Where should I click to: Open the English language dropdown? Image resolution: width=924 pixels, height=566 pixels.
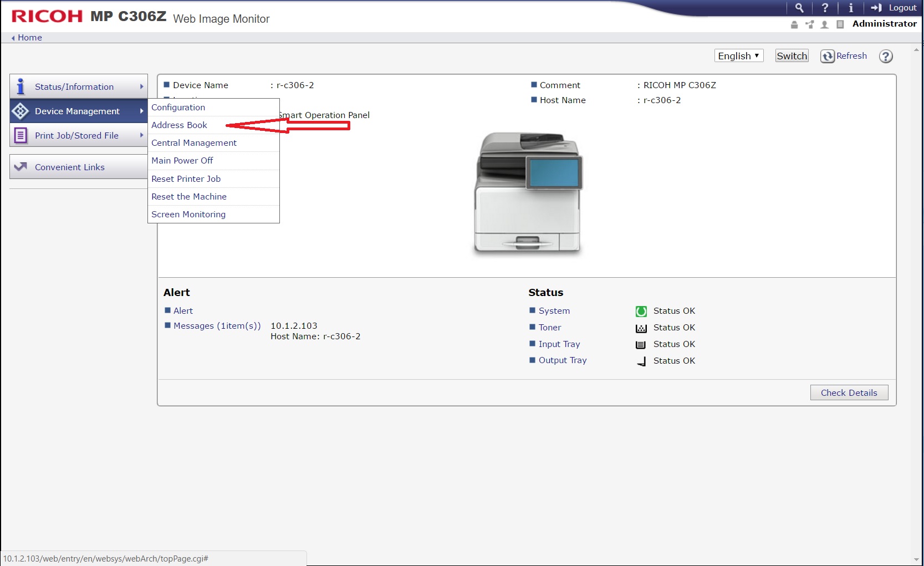[x=738, y=56]
